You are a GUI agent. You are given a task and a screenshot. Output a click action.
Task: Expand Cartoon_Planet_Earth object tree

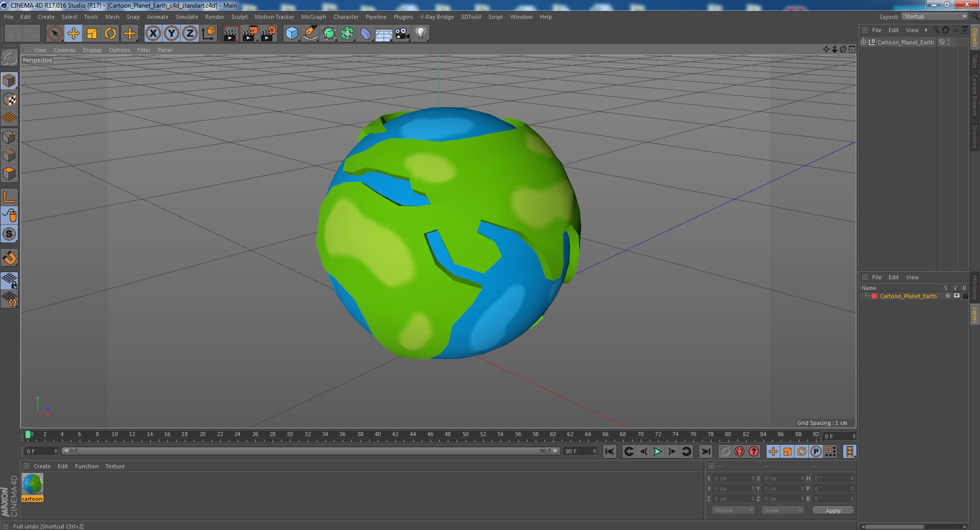[x=864, y=42]
